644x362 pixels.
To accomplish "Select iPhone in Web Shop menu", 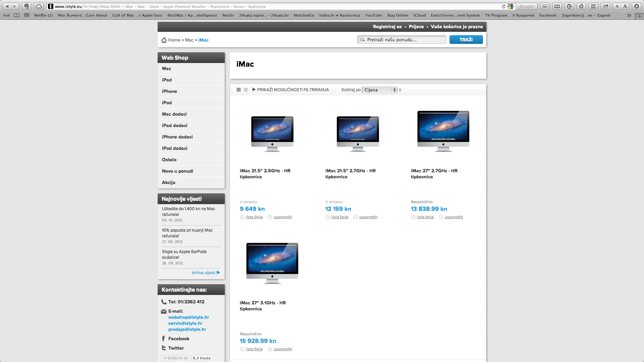I will tap(191, 91).
